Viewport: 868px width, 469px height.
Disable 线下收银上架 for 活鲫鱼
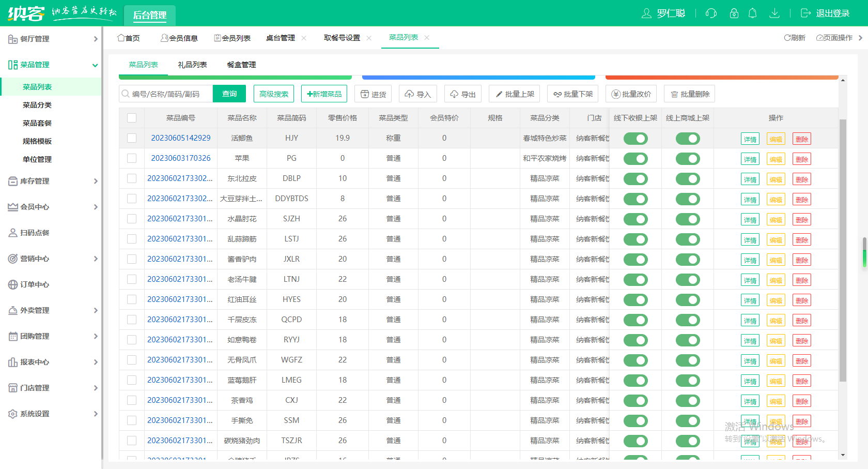[635, 138]
